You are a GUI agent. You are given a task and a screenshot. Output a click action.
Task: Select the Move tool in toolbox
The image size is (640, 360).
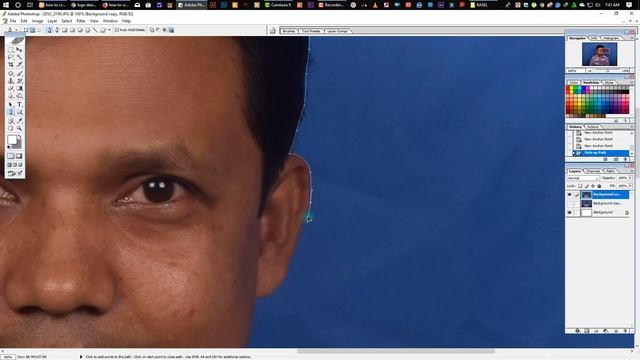20,49
